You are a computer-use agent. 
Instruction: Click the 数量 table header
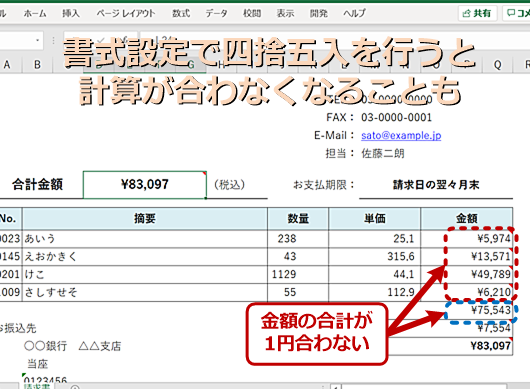coord(298,219)
